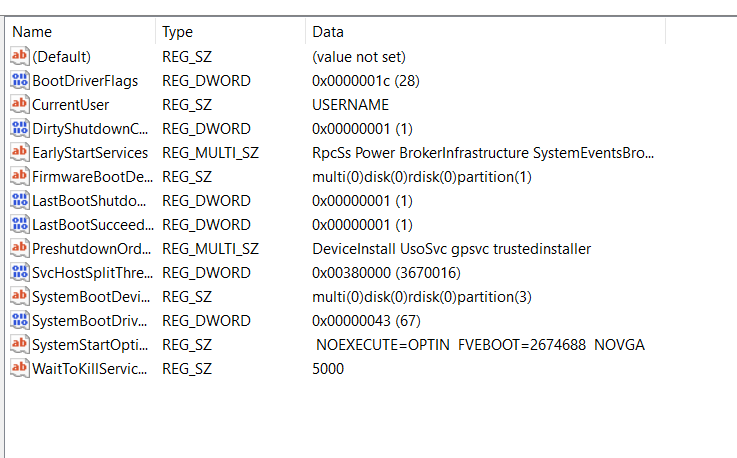
Task: Select the DirtyShutdownCount value name
Action: pos(90,129)
